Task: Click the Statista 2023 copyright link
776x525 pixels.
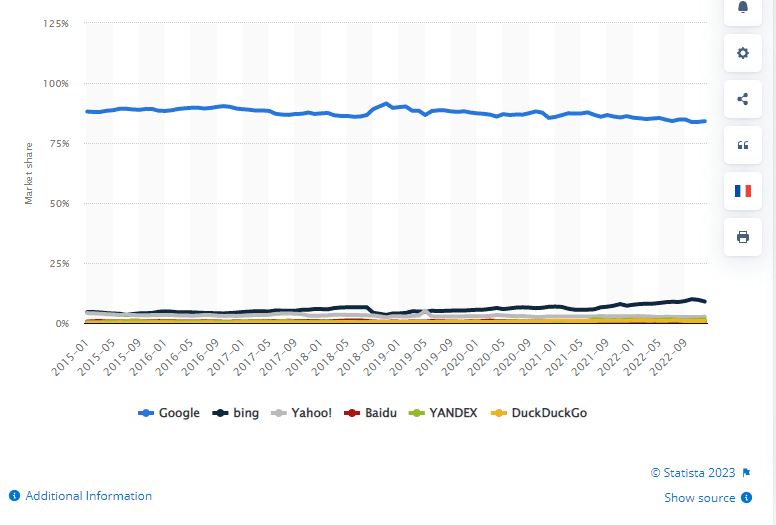Action: coord(693,473)
